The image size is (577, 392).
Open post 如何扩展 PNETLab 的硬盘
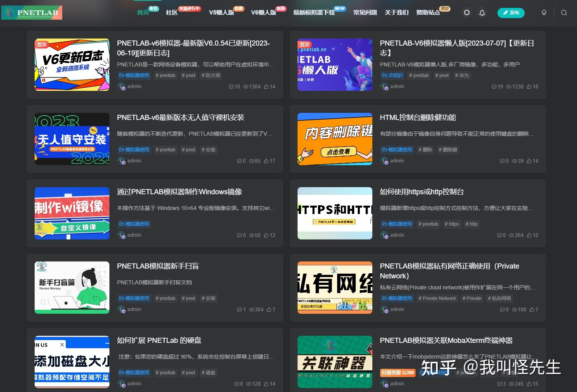click(159, 340)
